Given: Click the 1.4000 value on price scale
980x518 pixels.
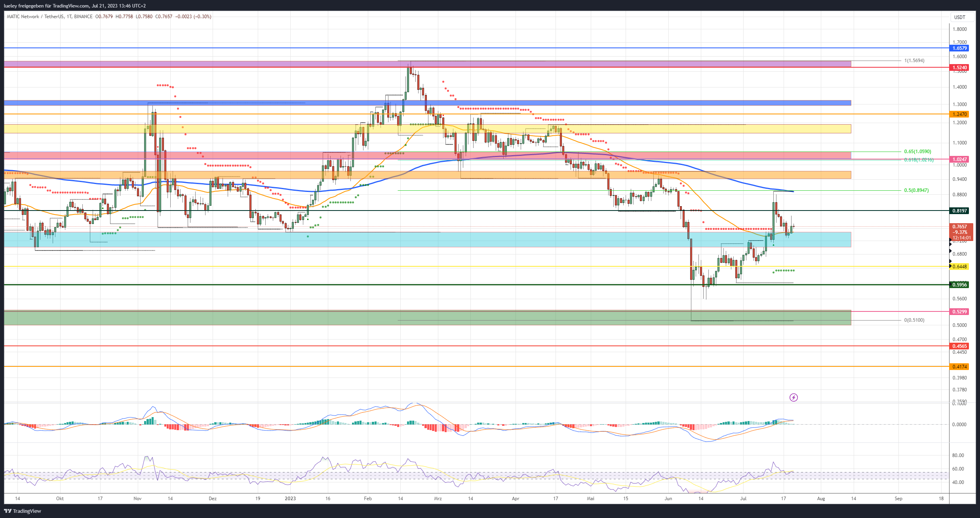Looking at the screenshot, I should point(959,87).
